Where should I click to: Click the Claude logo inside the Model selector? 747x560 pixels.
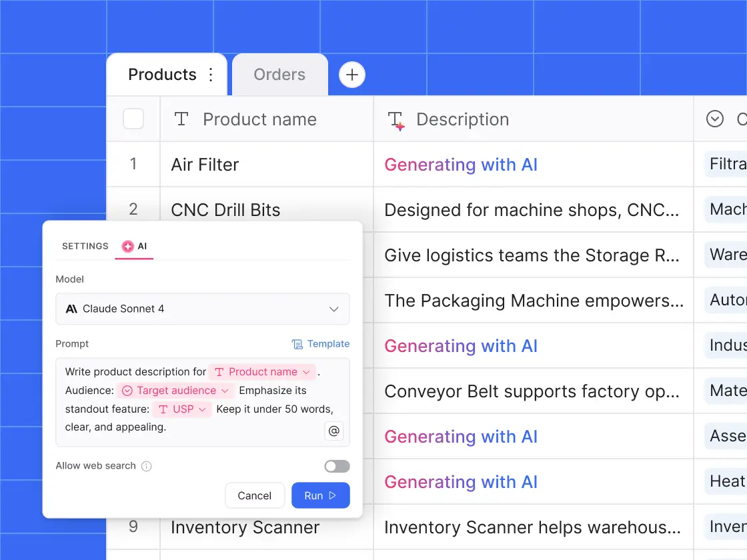click(x=69, y=309)
